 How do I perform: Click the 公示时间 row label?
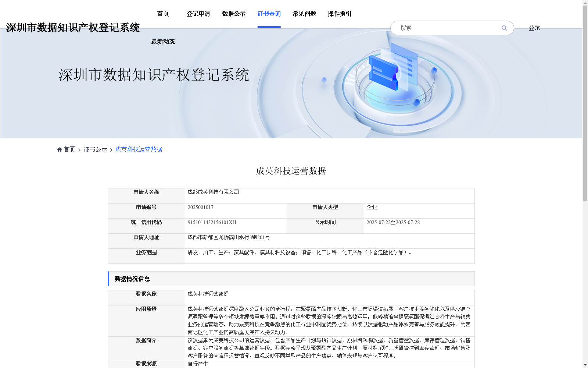point(325,222)
